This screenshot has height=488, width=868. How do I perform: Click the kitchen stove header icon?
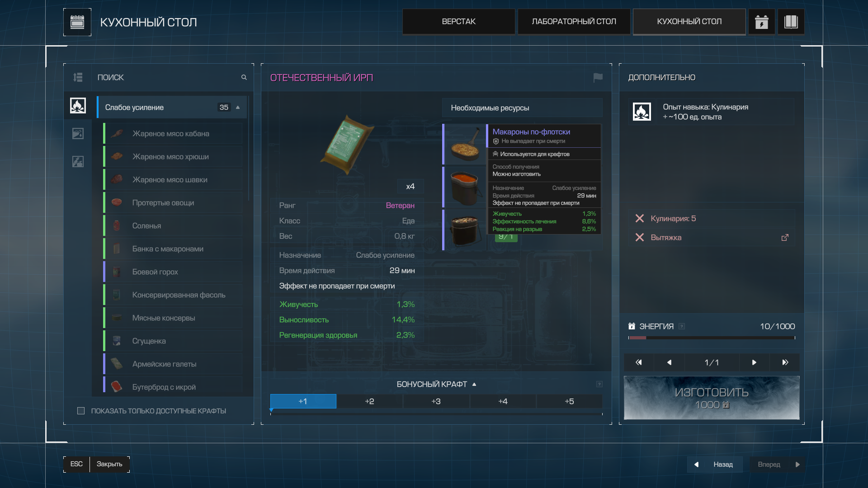pos(77,22)
